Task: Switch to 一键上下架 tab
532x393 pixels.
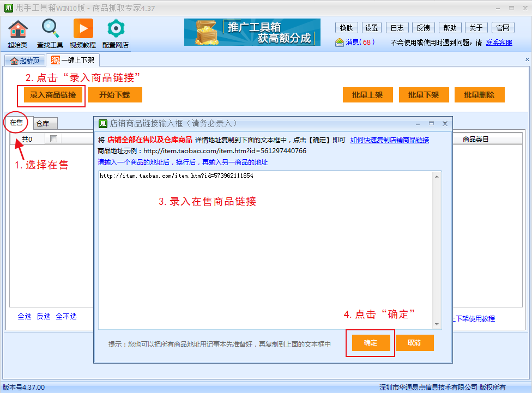Action: 72,60
